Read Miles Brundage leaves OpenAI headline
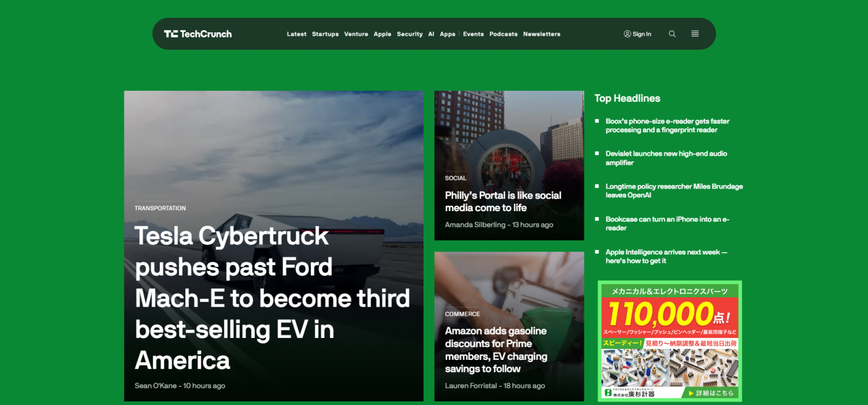Viewport: 868px width, 405px height. [x=674, y=191]
